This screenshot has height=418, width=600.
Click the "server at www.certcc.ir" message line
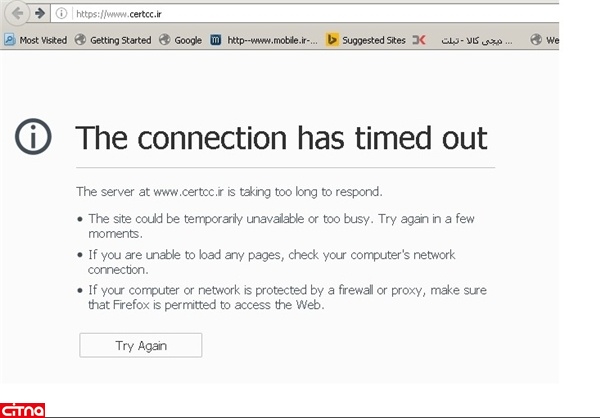click(229, 191)
